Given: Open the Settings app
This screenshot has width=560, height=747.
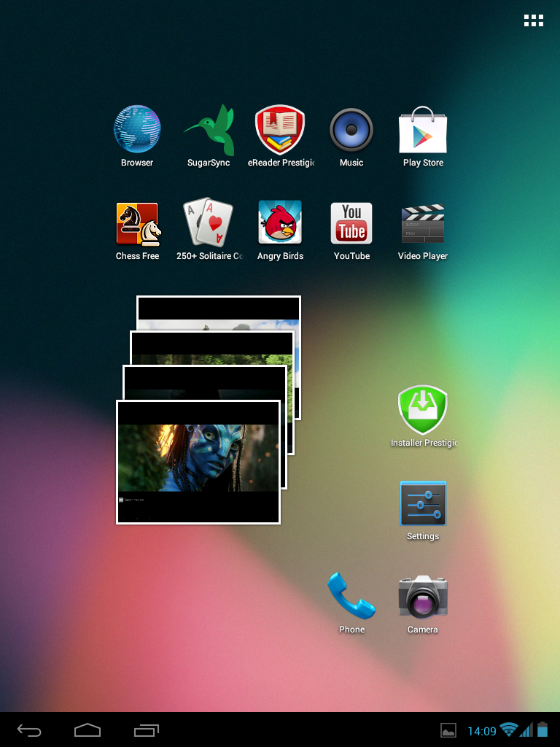Looking at the screenshot, I should (x=423, y=511).
